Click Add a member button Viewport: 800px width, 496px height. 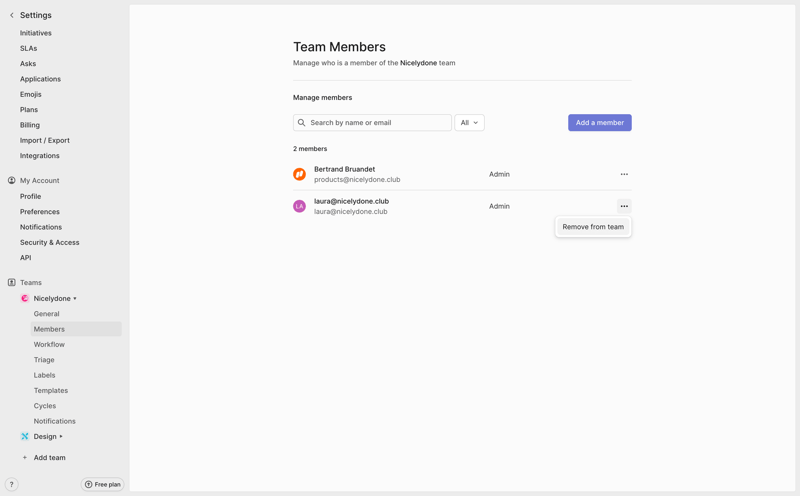pyautogui.click(x=599, y=122)
